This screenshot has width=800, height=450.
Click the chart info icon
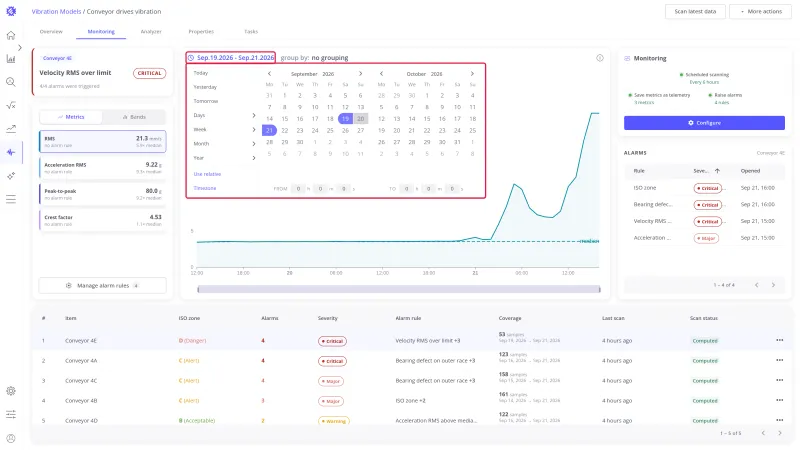(599, 58)
